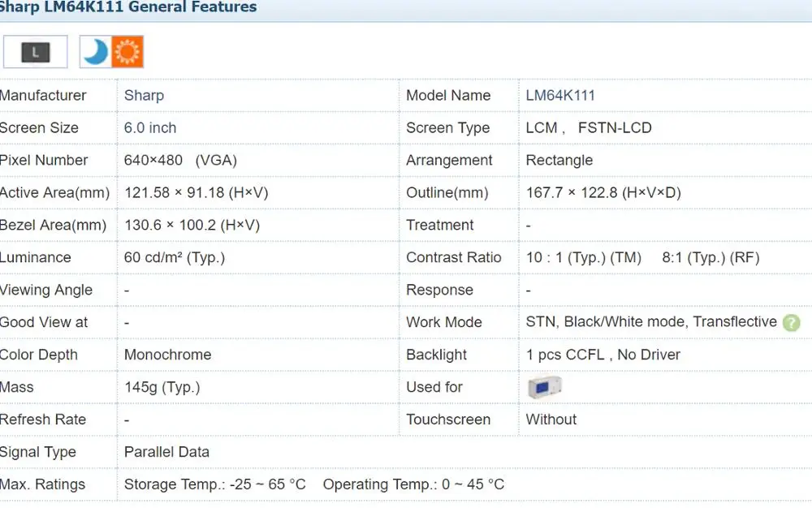Click the 'Max. Ratings' row label
Image resolution: width=812 pixels, height=508 pixels.
click(42, 484)
